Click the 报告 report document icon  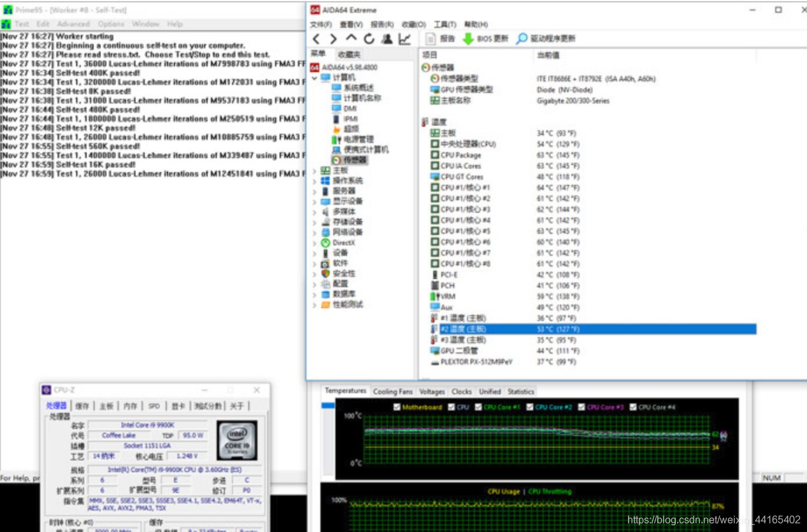point(430,39)
